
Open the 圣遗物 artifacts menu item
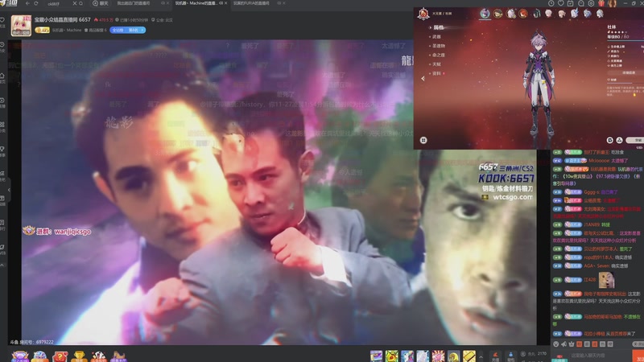point(438,46)
